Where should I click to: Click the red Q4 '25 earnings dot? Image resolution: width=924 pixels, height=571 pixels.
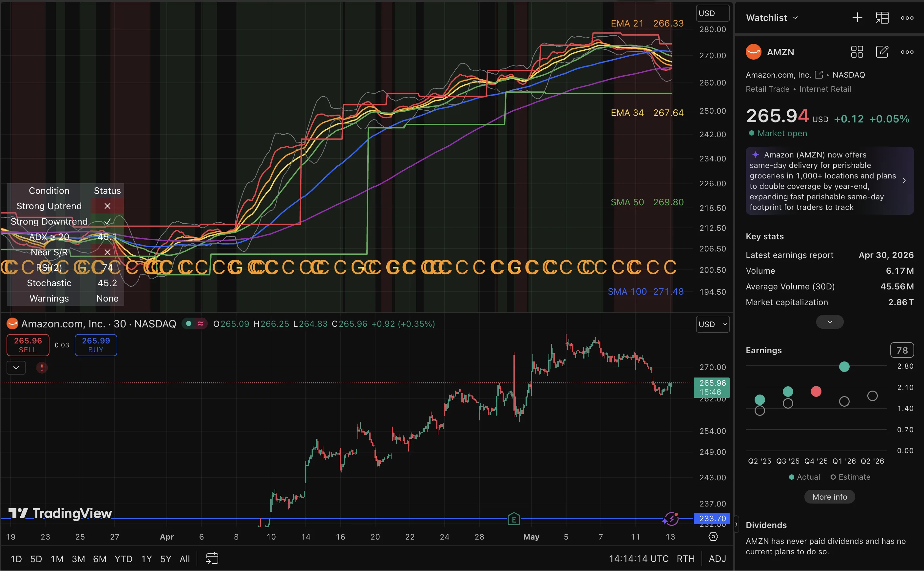816,391
